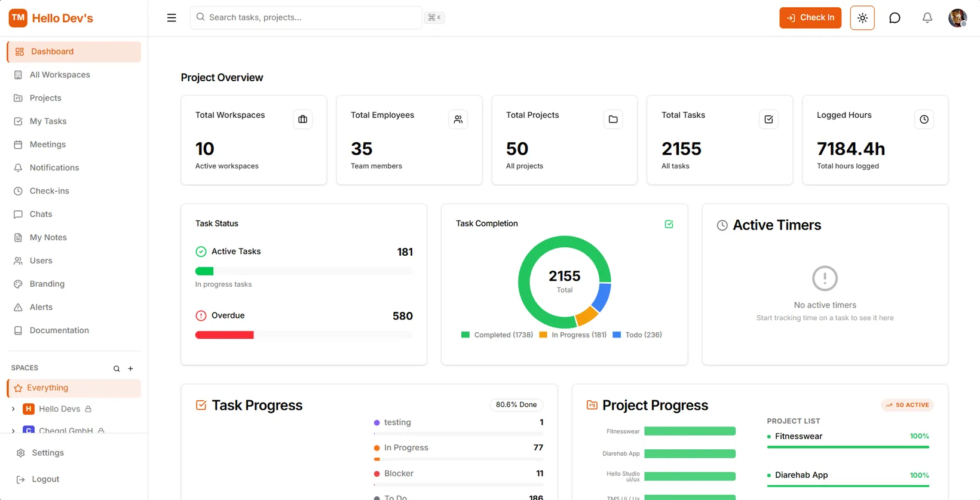
Task: Select Diarehab App in the project list
Action: [848, 479]
